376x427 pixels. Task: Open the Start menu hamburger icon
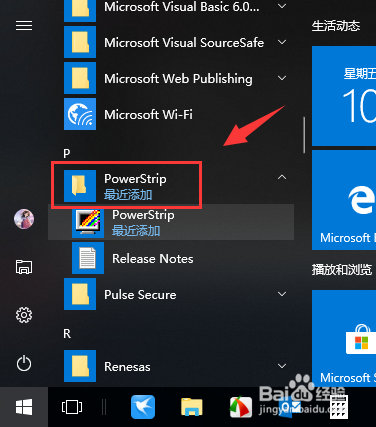24,26
